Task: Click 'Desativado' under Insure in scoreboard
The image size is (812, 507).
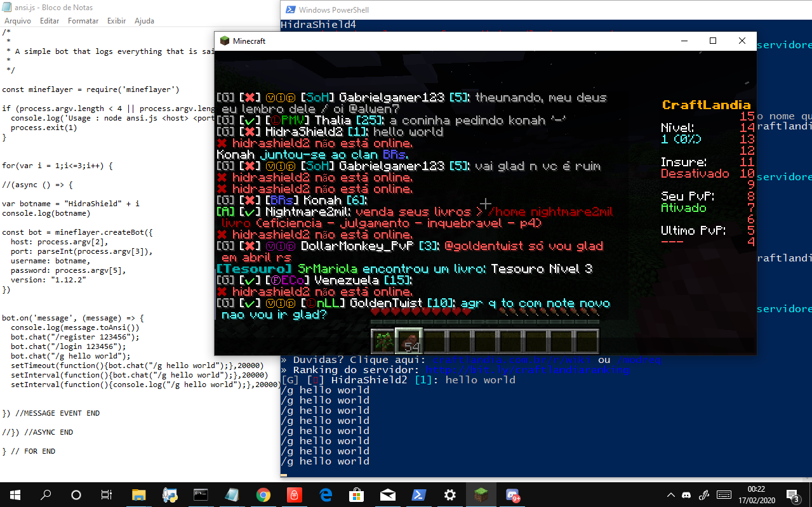Action: (695, 173)
